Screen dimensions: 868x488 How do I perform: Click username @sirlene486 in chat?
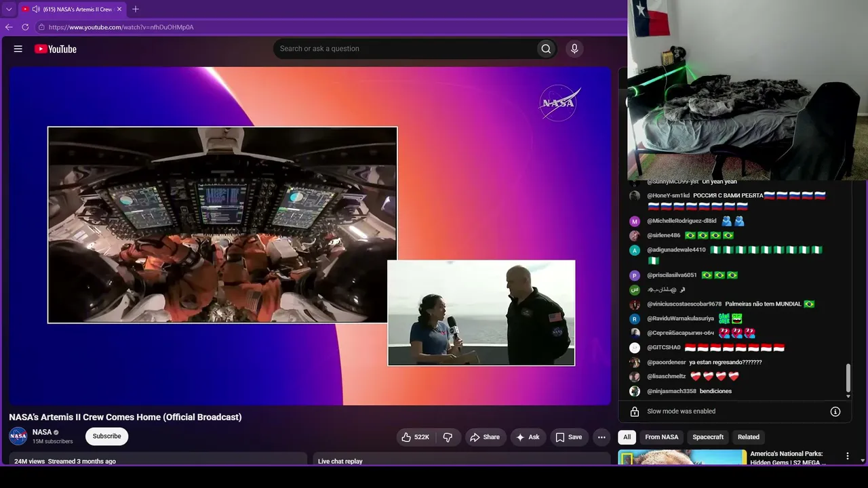pyautogui.click(x=664, y=235)
